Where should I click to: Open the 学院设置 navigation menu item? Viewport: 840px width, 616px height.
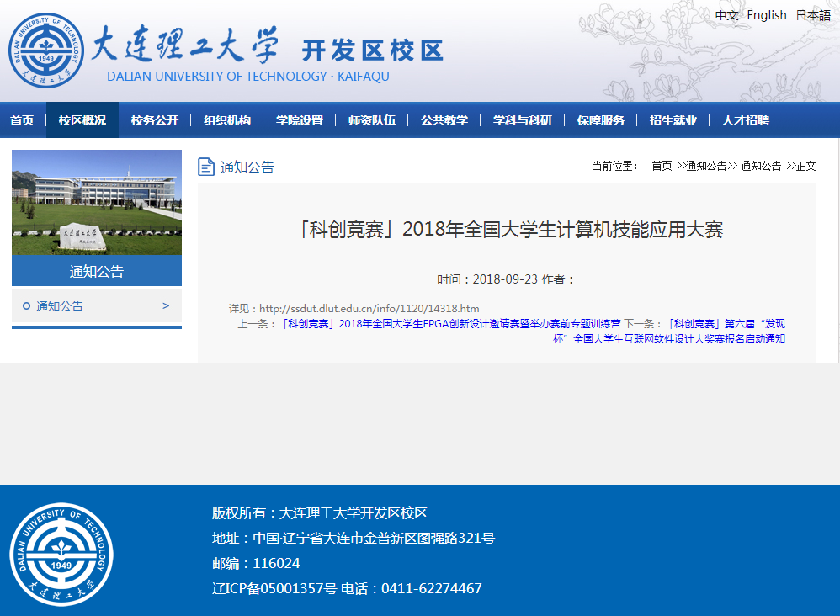tap(300, 120)
